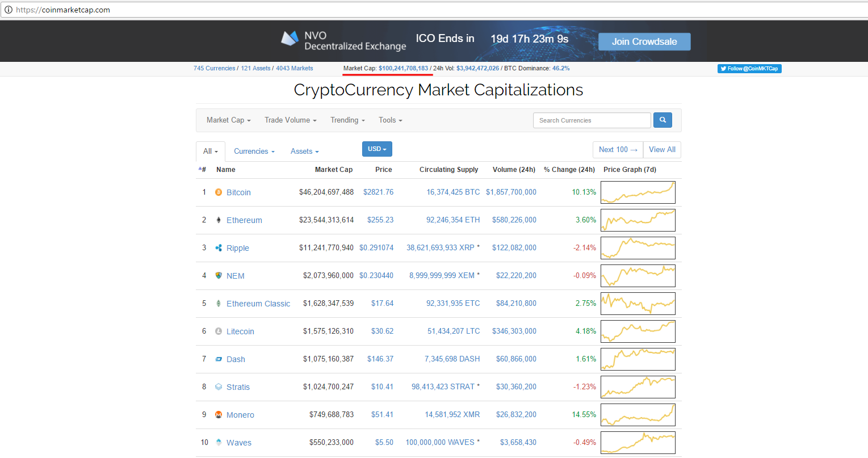
Task: Open the Currencies filter dropdown
Action: coord(254,152)
